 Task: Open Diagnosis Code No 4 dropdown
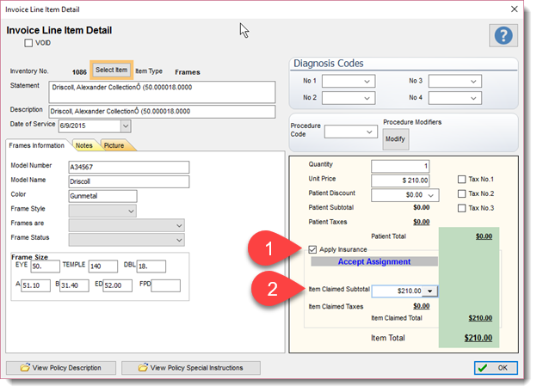pos(473,98)
